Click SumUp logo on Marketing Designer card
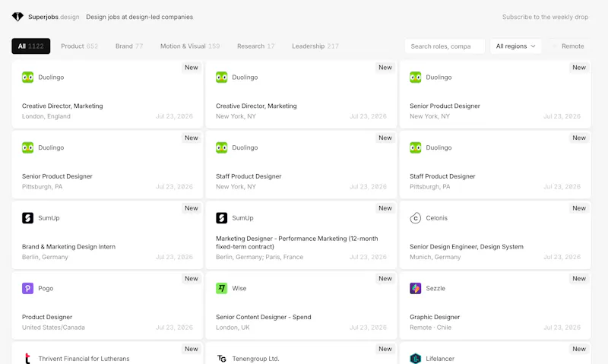The image size is (608, 364). coord(221,218)
